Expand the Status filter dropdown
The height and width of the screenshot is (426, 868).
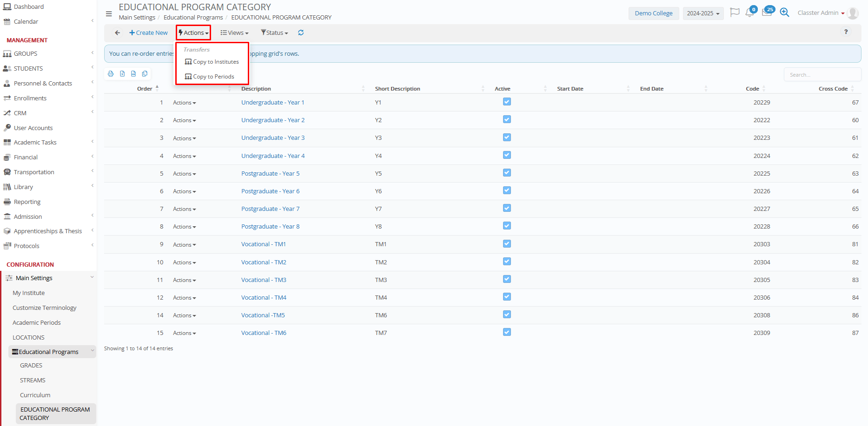(x=275, y=33)
